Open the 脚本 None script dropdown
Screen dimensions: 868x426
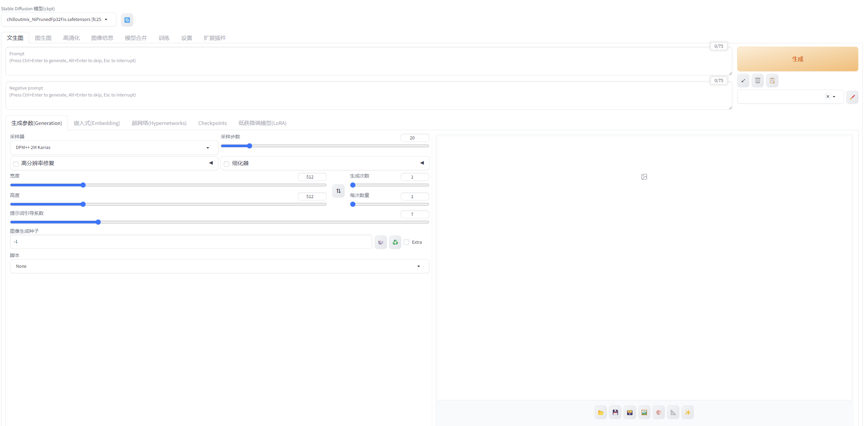click(219, 266)
